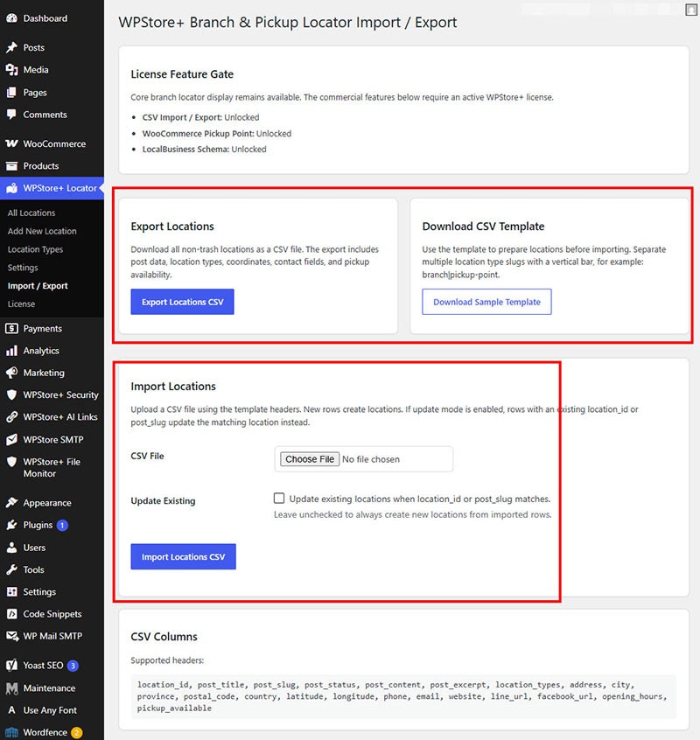This screenshot has width=700, height=740.
Task: Click the Appearance paintbrush icon
Action: click(11, 503)
